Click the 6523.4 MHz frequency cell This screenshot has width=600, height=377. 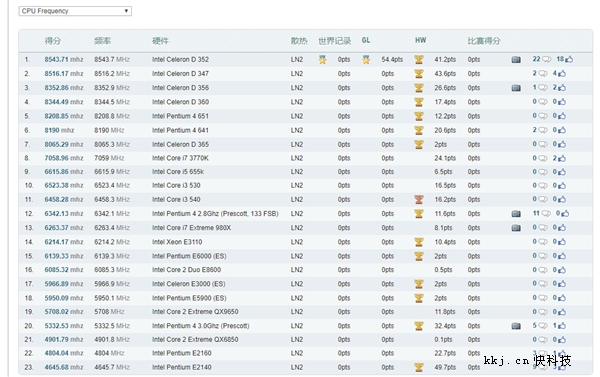click(112, 185)
